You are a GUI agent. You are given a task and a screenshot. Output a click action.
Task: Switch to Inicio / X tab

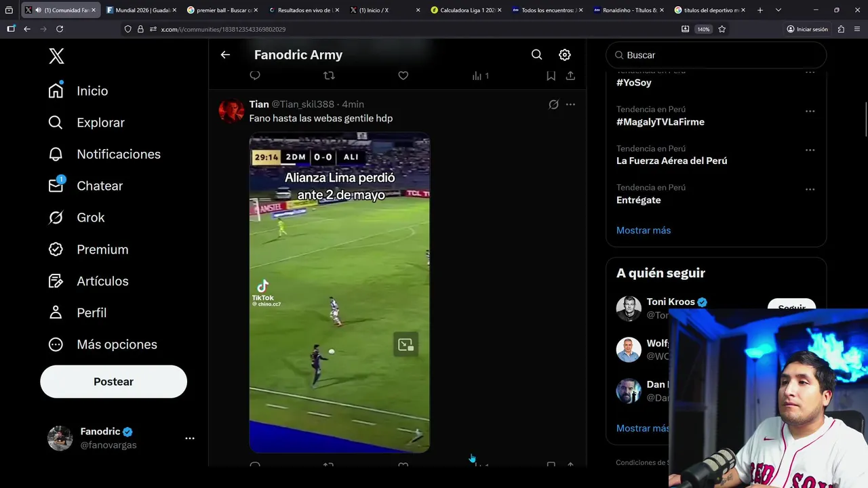[x=384, y=10]
